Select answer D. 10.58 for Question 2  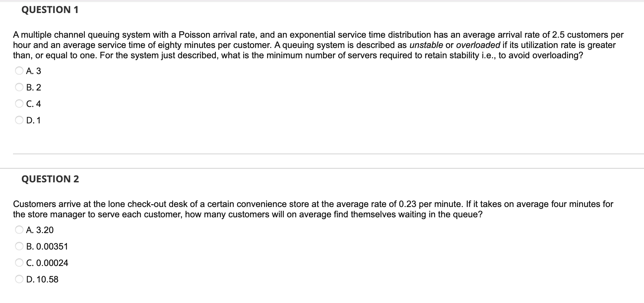(x=19, y=279)
